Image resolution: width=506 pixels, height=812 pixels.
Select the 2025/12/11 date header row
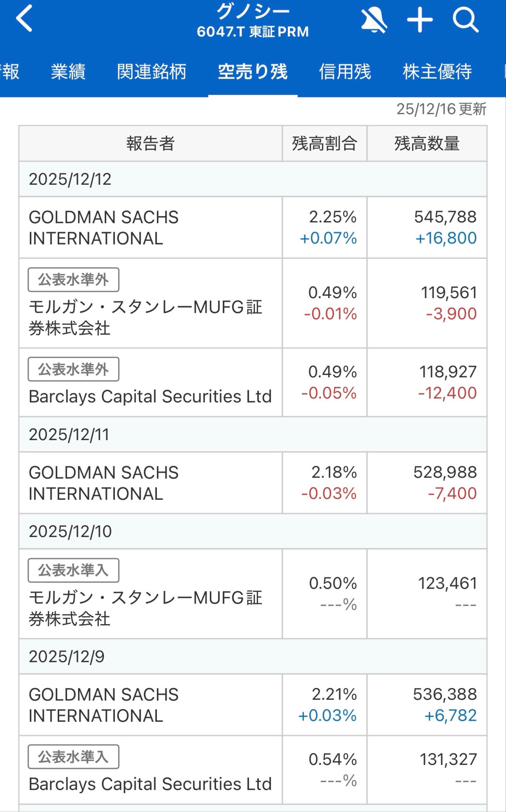(253, 434)
